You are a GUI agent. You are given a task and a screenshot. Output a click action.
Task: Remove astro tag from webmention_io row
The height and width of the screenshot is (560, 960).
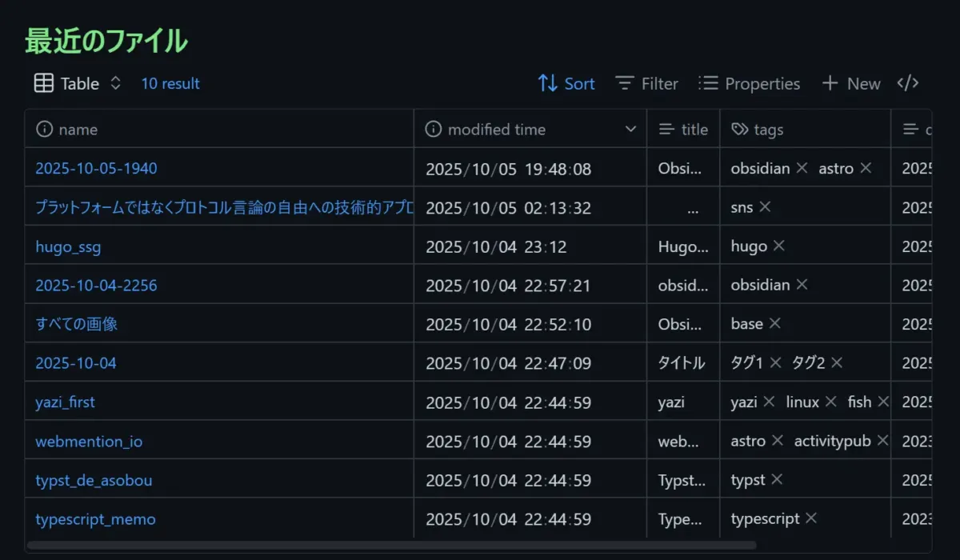point(778,441)
